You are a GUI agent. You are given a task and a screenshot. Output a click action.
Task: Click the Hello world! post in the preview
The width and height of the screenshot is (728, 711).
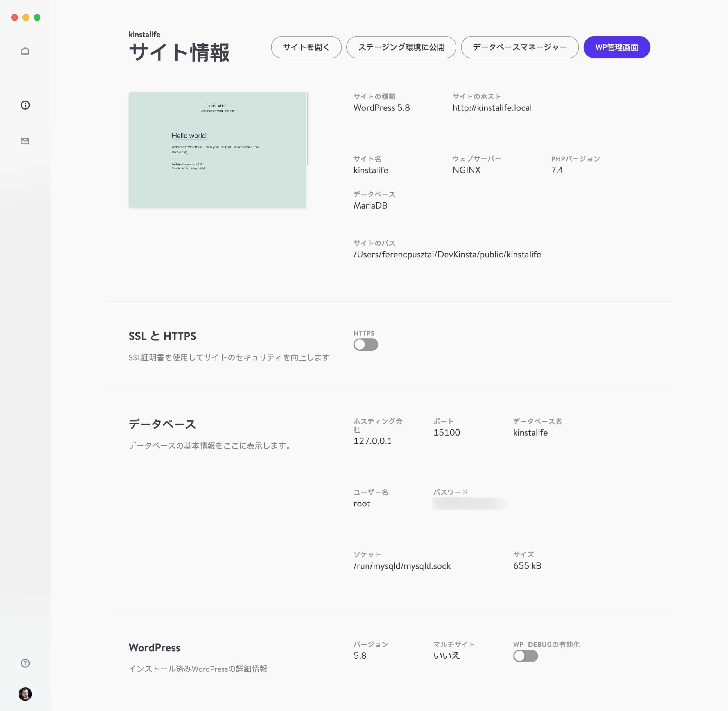coord(190,135)
